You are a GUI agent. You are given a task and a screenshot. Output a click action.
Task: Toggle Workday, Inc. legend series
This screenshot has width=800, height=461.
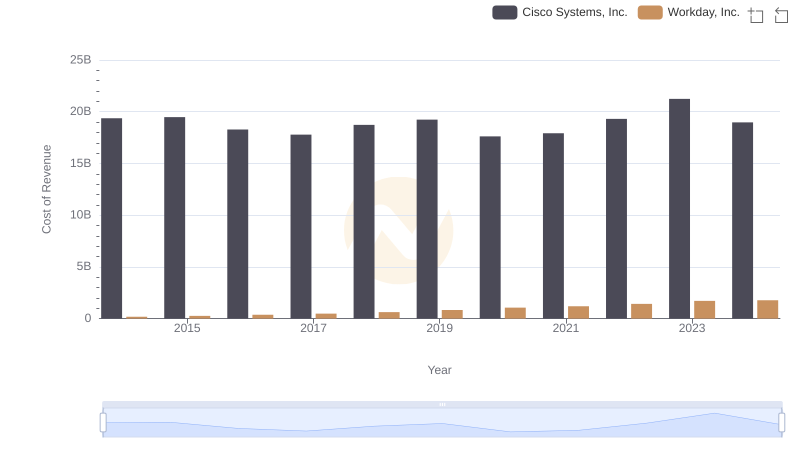[688, 12]
